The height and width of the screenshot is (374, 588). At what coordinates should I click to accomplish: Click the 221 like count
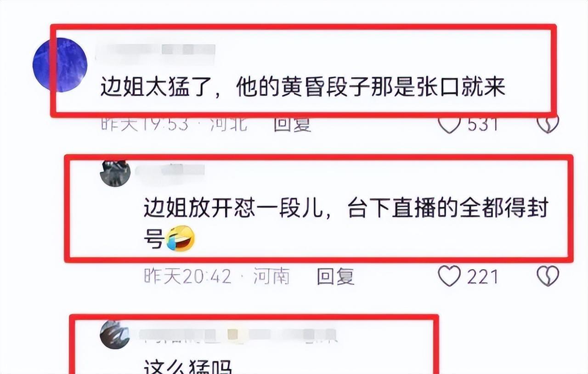(x=483, y=277)
